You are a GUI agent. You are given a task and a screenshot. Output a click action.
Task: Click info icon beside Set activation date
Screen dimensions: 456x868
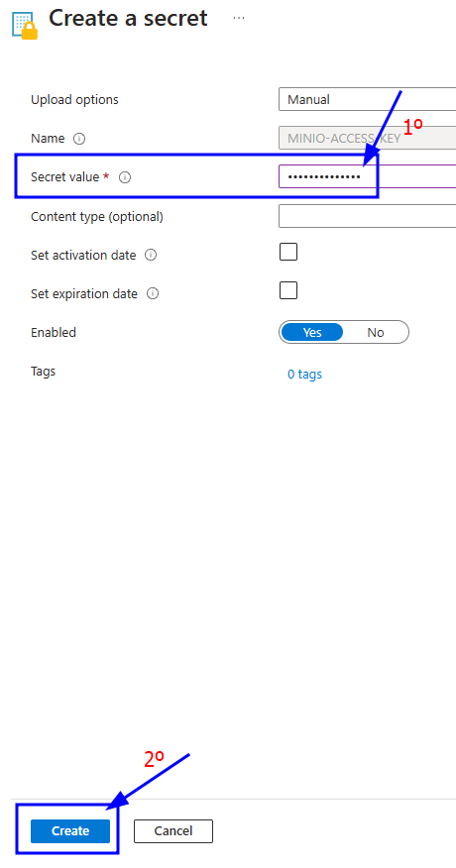[151, 256]
